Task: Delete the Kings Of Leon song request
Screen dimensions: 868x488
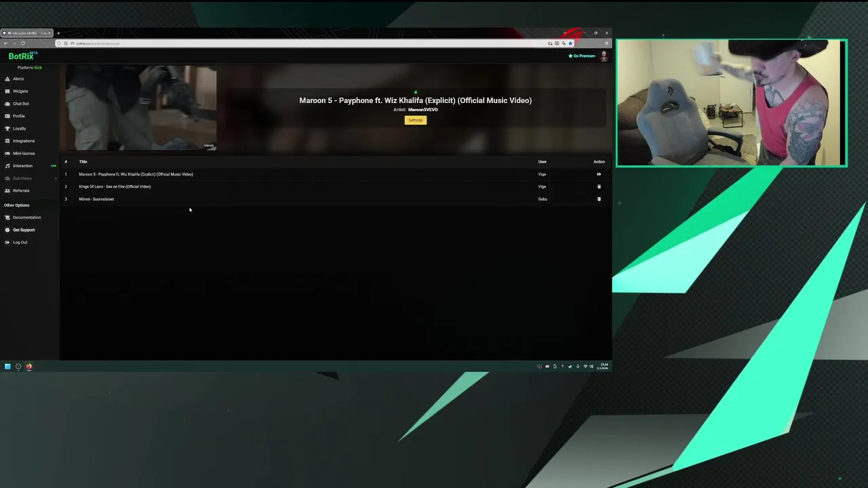Action: pos(599,186)
